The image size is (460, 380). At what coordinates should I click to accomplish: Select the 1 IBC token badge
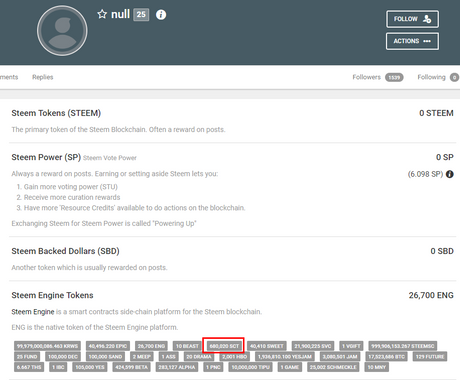(x=58, y=367)
